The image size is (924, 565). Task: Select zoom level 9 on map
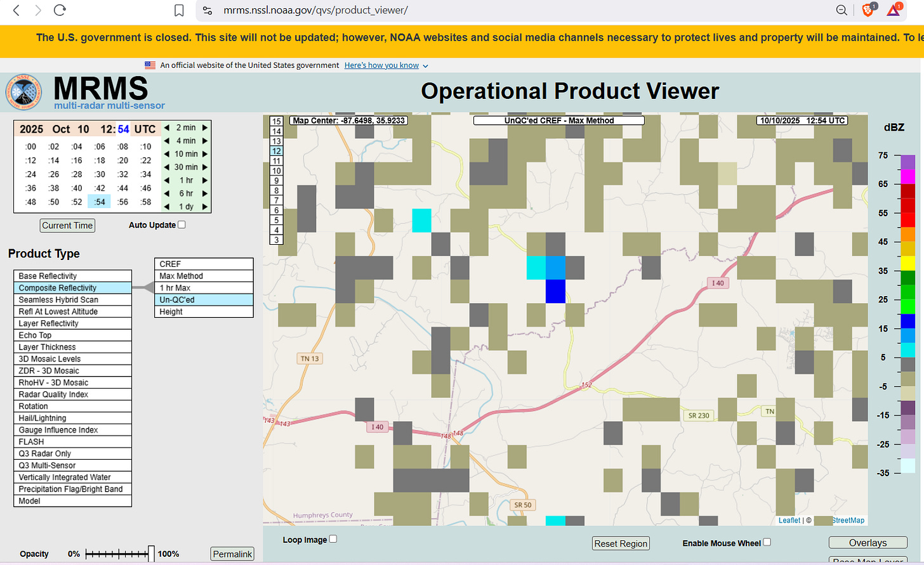[276, 181]
